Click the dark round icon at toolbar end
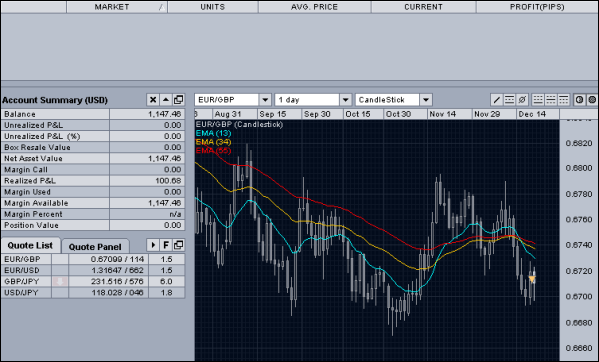 tap(593, 100)
